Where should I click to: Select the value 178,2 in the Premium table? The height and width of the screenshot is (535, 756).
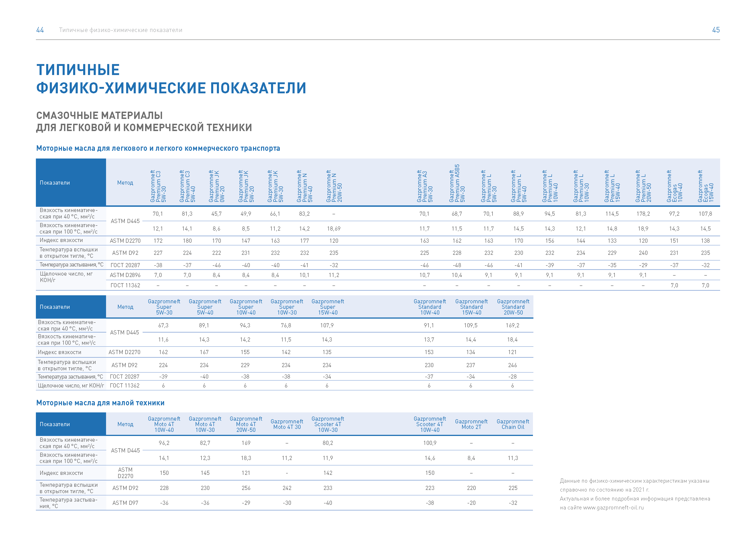click(x=643, y=214)
